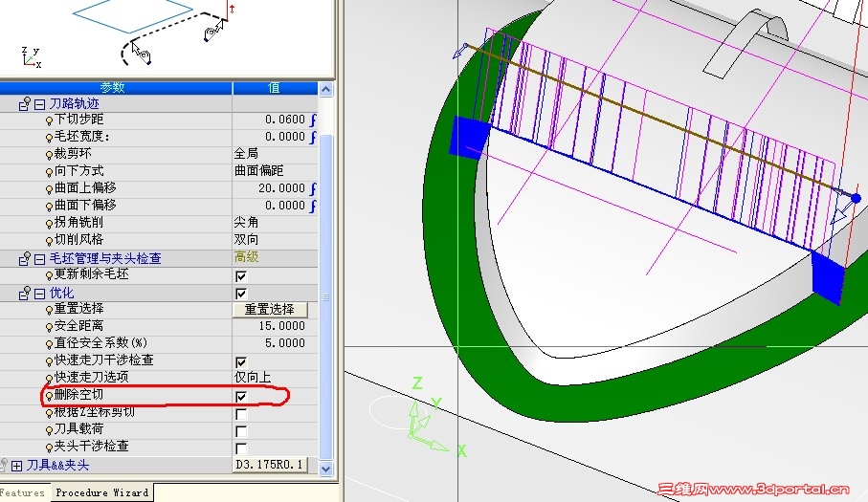This screenshot has height=502, width=868.
Task: Click the function f icon for 曲面上偏移
Action: click(x=313, y=188)
